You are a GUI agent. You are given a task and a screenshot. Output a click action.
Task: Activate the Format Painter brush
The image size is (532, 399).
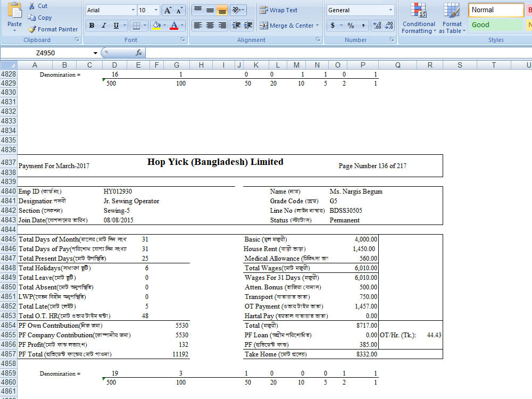click(x=53, y=29)
